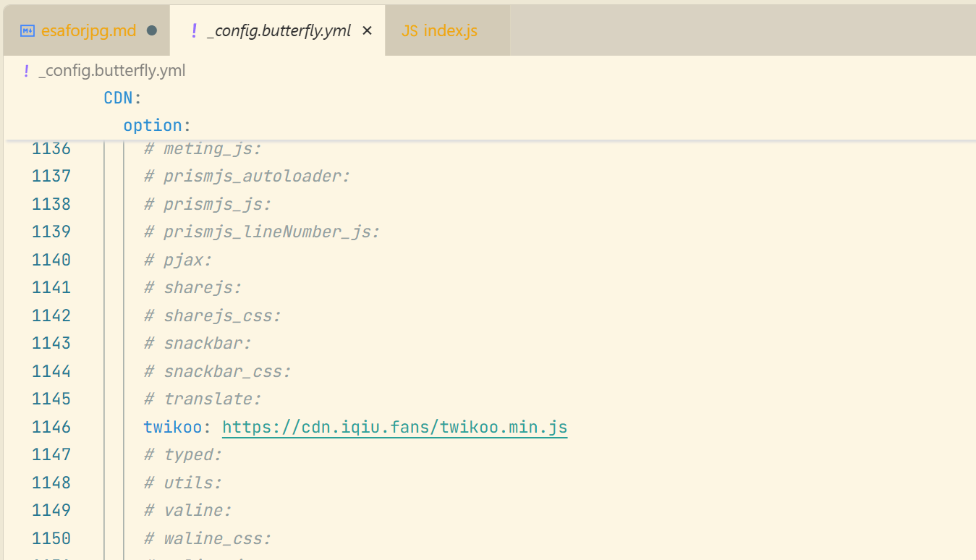Screen dimensions: 976x560
Task: Follow the twikoo.min.js CDN link
Action: click(x=394, y=427)
